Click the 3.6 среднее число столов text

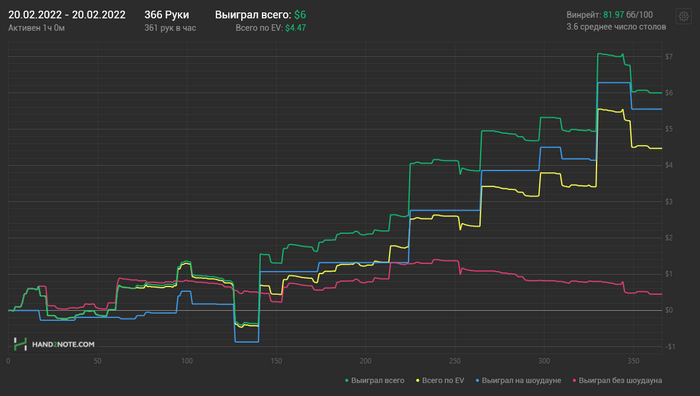[x=616, y=27]
